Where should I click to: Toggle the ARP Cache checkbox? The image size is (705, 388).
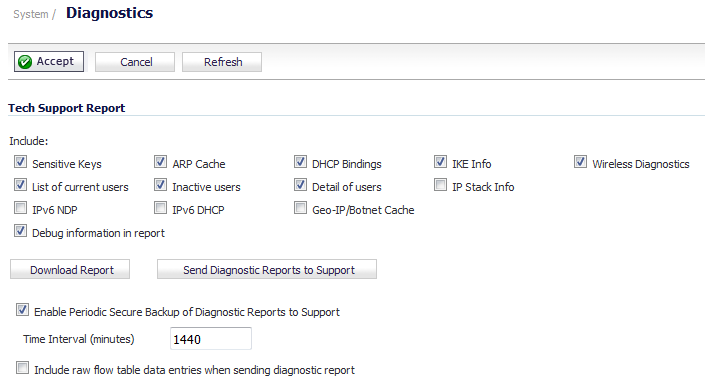point(161,162)
